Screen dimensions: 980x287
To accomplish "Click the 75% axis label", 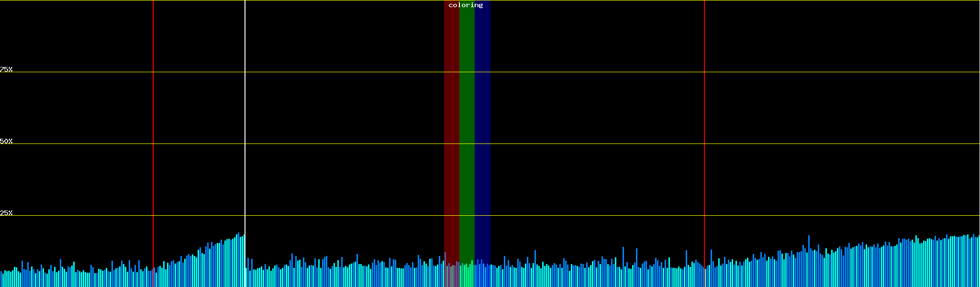I will tap(6, 69).
